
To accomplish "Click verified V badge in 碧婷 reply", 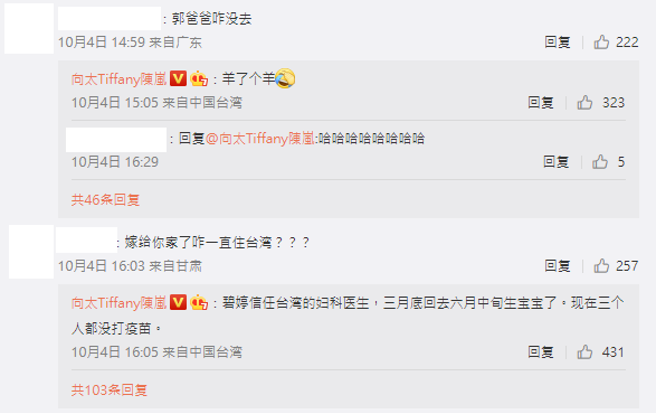I will tap(178, 302).
